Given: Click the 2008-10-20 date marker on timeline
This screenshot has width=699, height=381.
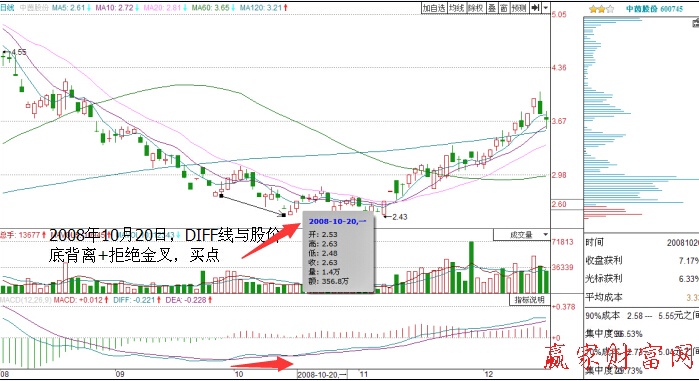Looking at the screenshot, I should pyautogui.click(x=322, y=374).
